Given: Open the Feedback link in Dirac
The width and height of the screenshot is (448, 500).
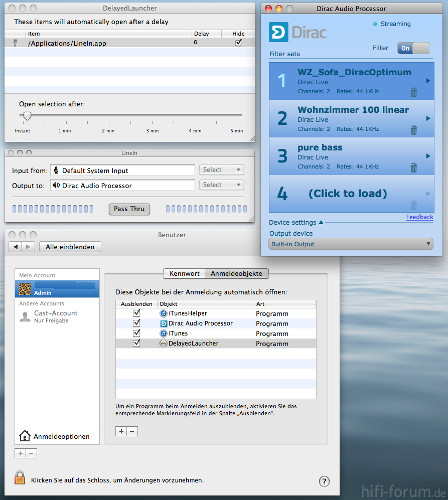Looking at the screenshot, I should point(419,217).
